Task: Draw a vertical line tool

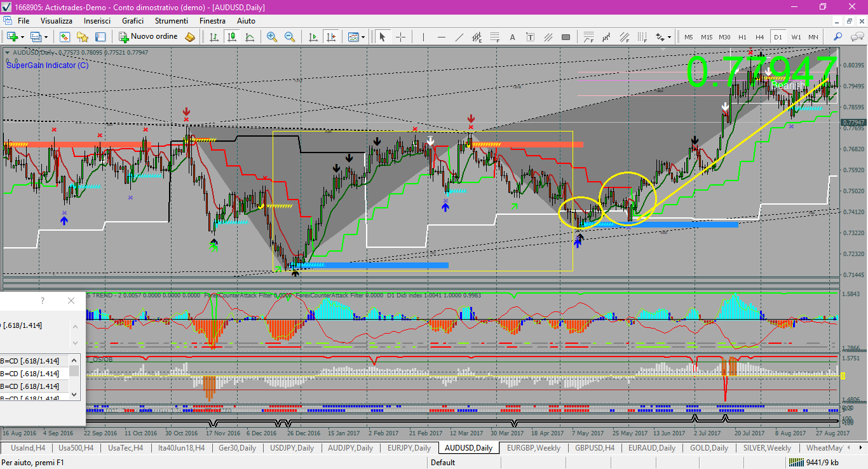Action: (423, 37)
